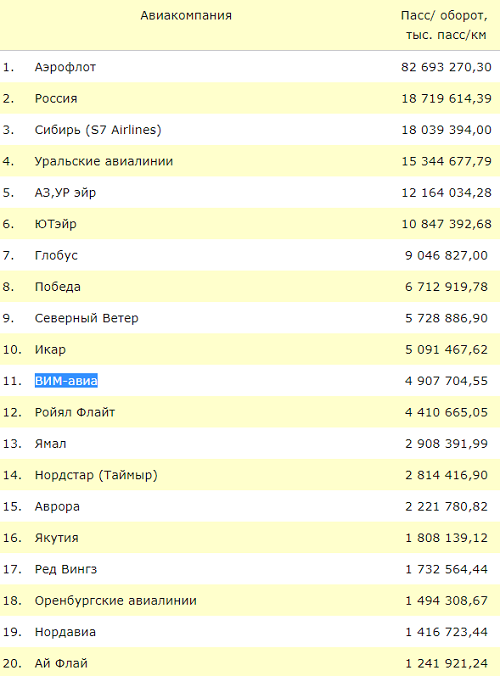Screen dimensions: 500x676
Task: Click the Оренбургские авиалинии name
Action: click(116, 601)
